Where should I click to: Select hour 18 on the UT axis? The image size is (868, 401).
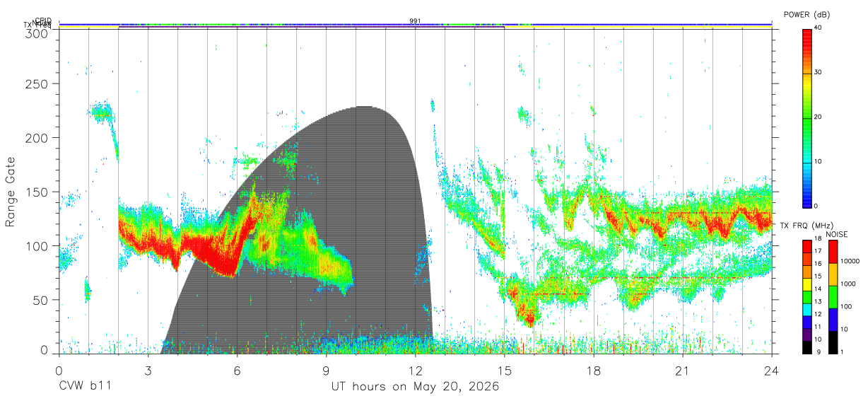point(593,371)
